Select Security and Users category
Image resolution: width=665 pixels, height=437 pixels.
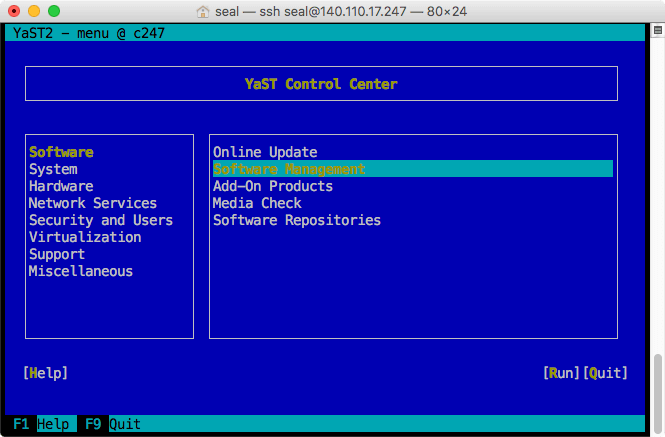100,220
